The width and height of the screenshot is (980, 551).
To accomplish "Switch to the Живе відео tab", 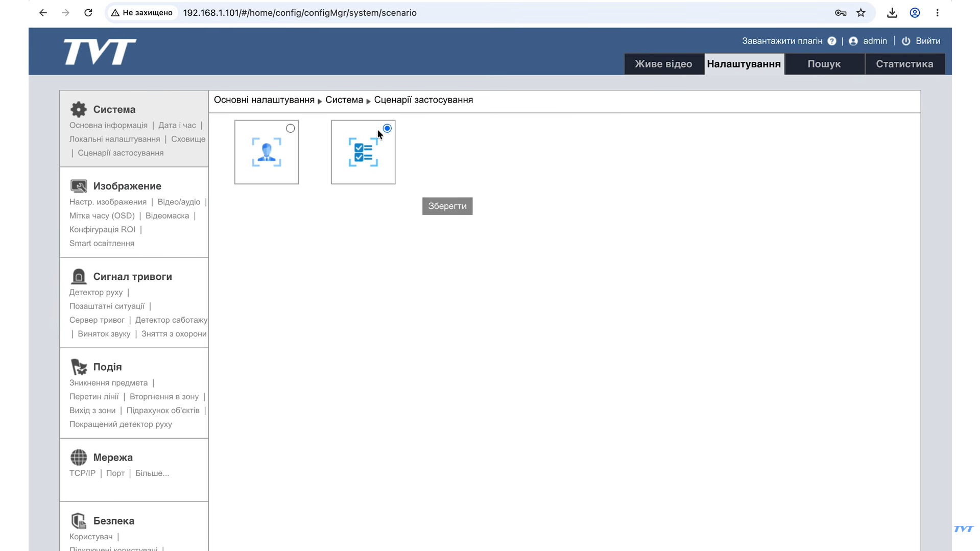I will [x=663, y=64].
